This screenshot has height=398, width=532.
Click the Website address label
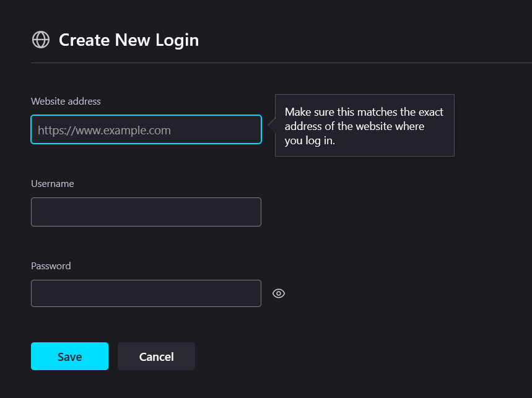[66, 102]
